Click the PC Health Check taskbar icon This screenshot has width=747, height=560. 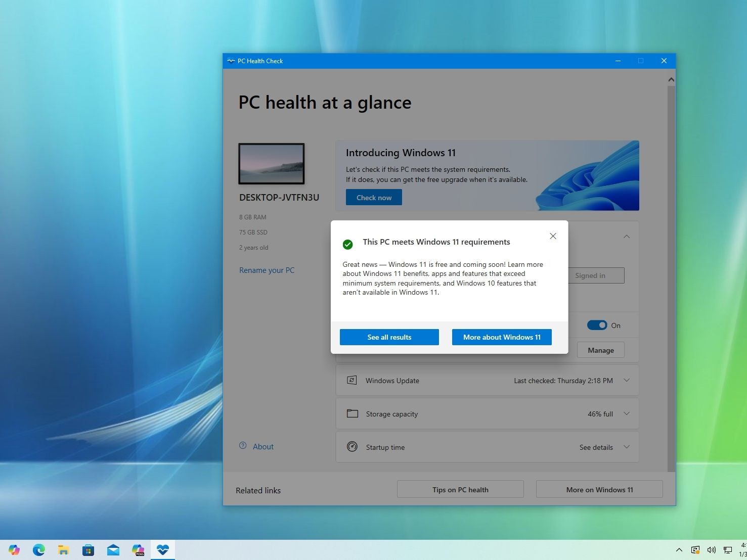tap(163, 549)
